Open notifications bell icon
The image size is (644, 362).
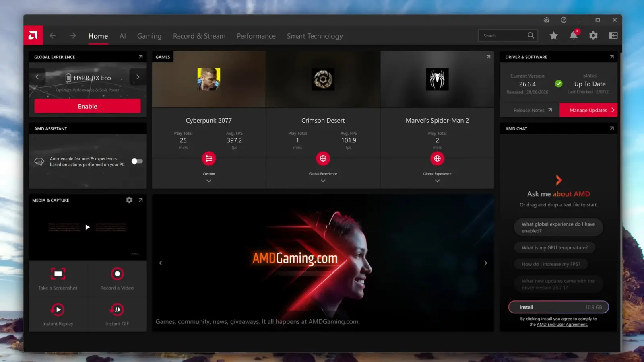point(574,35)
